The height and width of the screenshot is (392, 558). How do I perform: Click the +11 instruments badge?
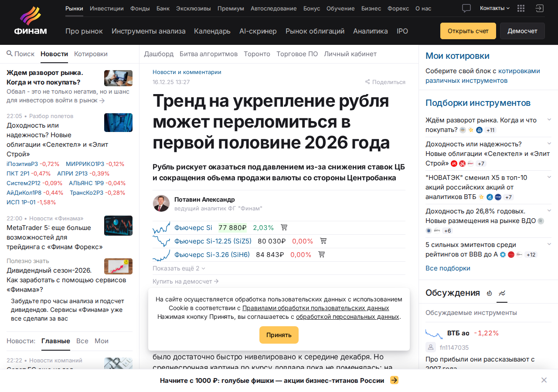point(490,130)
